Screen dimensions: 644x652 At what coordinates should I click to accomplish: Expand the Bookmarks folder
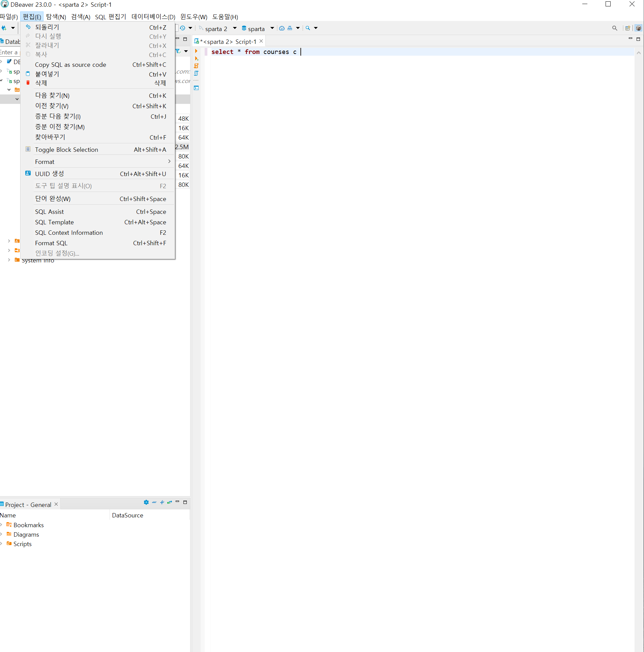point(2,525)
